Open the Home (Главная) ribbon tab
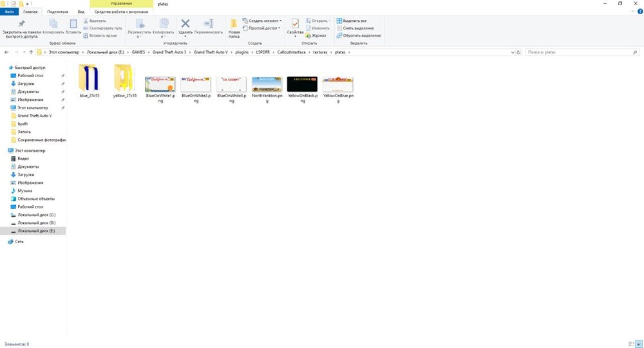The width and height of the screenshot is (644, 348). pyautogui.click(x=30, y=12)
